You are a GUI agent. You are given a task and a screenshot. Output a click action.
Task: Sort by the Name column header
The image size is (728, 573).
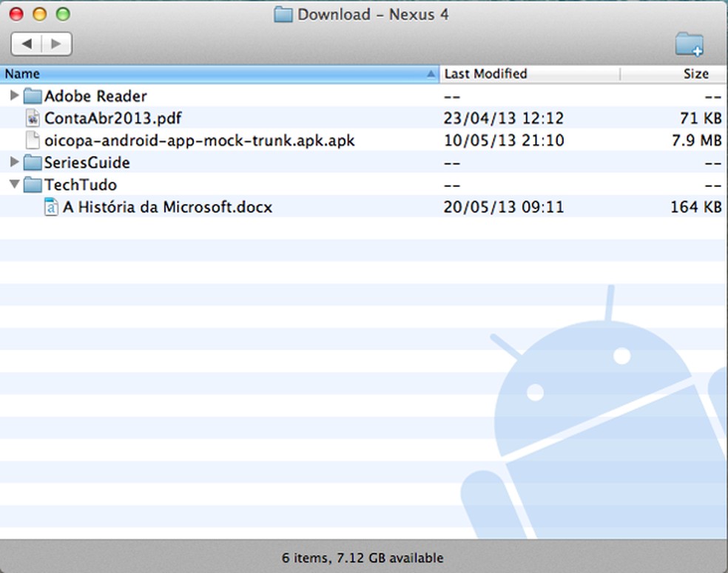pos(220,74)
